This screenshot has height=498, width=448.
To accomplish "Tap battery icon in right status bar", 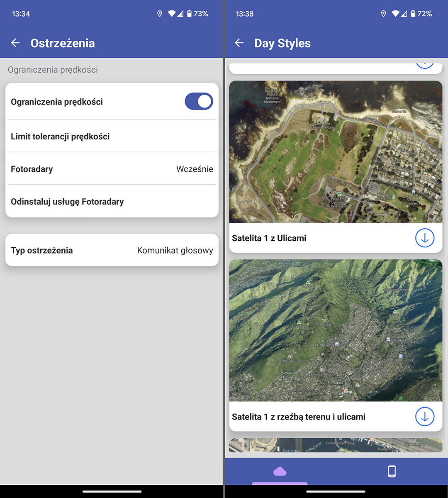I will pos(413,14).
